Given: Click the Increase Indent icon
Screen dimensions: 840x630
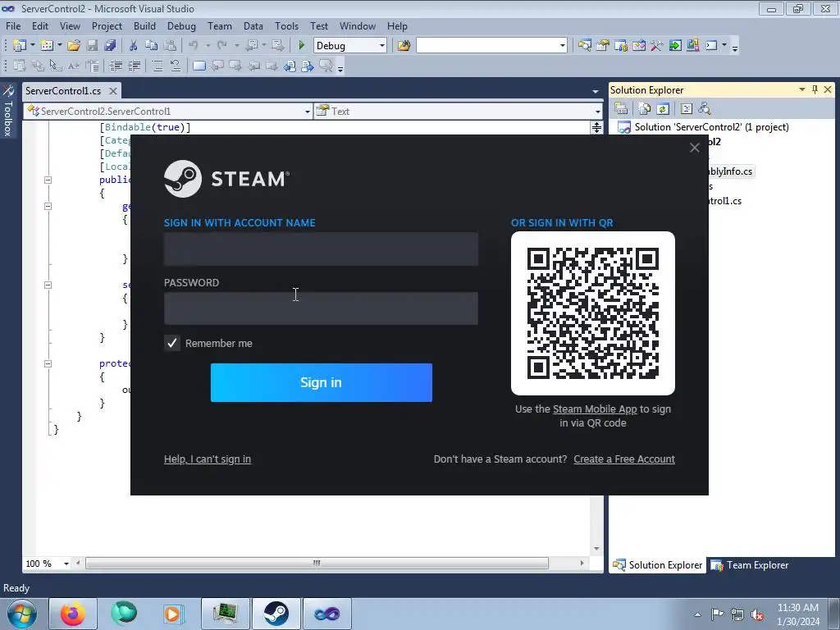Looking at the screenshot, I should [134, 66].
